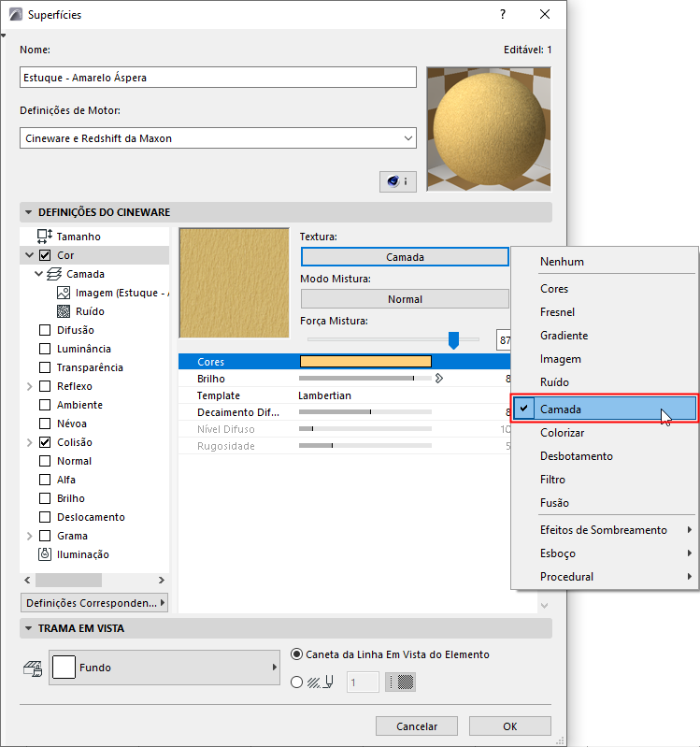Click the Cineware info icon button

(397, 181)
